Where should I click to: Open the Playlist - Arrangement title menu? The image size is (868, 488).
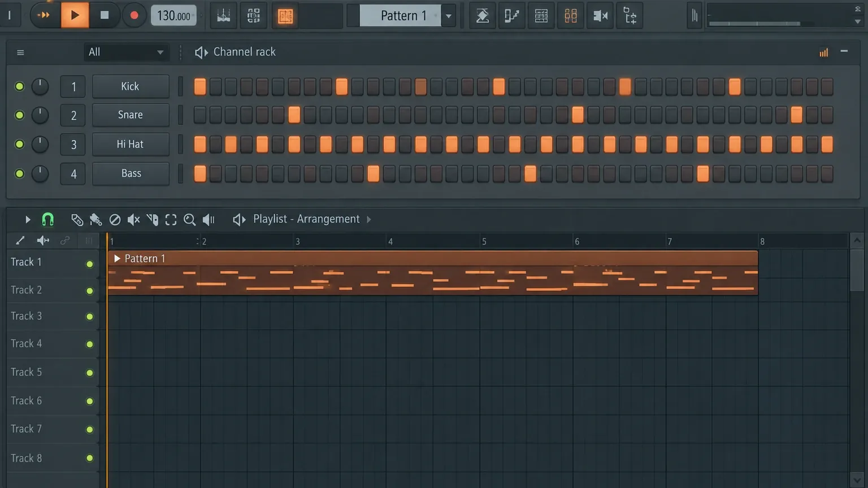(306, 219)
